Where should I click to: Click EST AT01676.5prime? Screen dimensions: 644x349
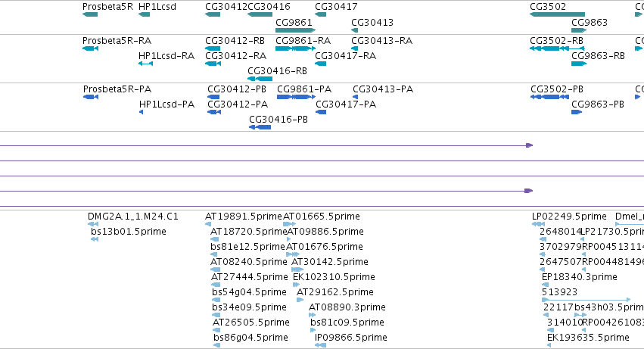click(325, 247)
